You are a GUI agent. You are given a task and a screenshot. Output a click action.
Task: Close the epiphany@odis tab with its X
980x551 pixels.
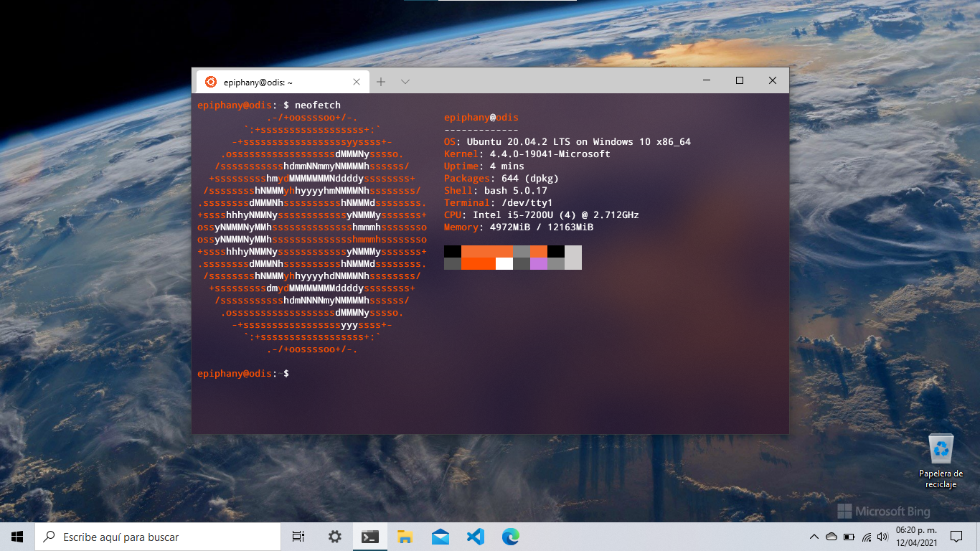[x=357, y=82]
